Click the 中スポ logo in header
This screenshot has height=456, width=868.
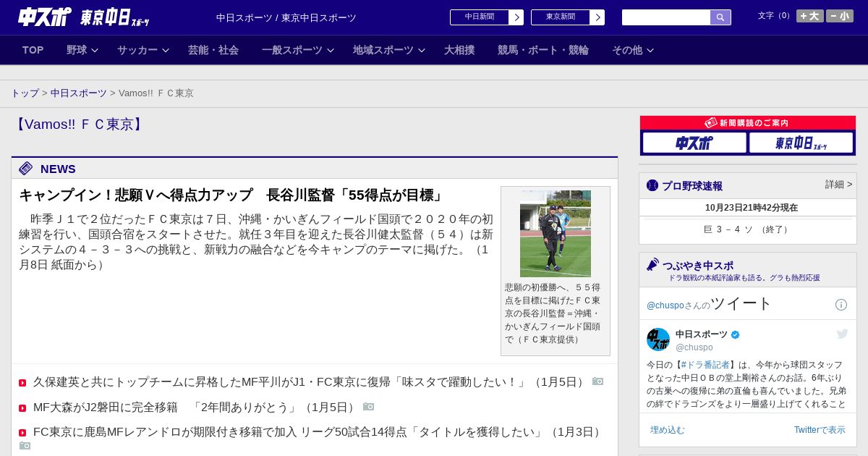45,17
